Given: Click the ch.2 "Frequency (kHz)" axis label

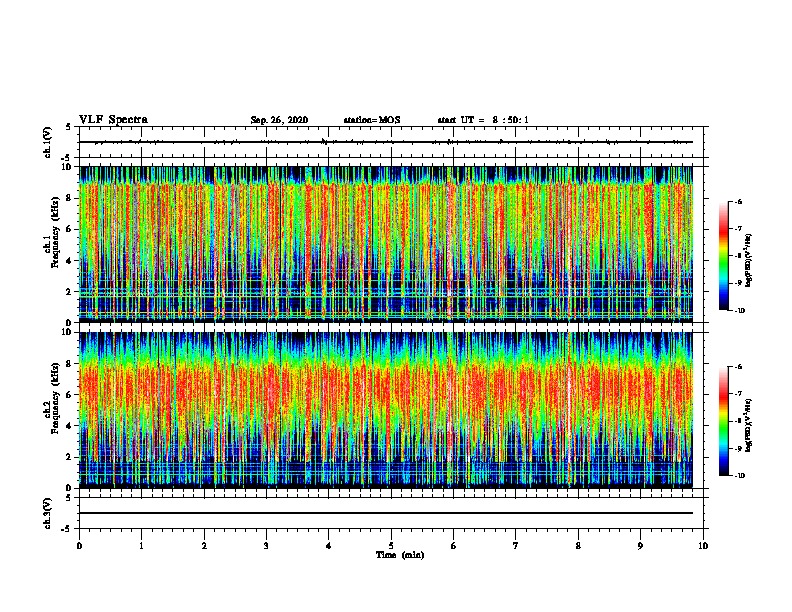Looking at the screenshot, I should click(55, 398).
